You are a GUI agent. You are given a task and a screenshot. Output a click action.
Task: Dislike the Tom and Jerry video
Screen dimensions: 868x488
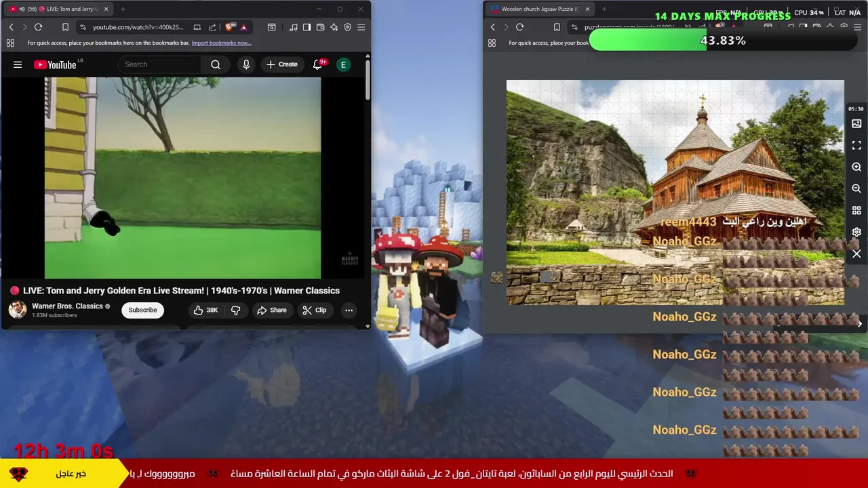pyautogui.click(x=236, y=310)
